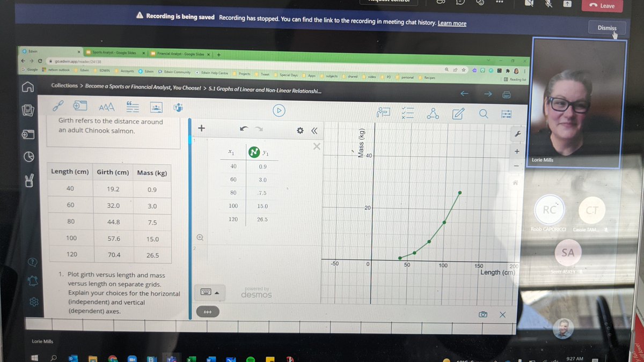Open a new Chrome tab
644x362 pixels.
point(218,54)
